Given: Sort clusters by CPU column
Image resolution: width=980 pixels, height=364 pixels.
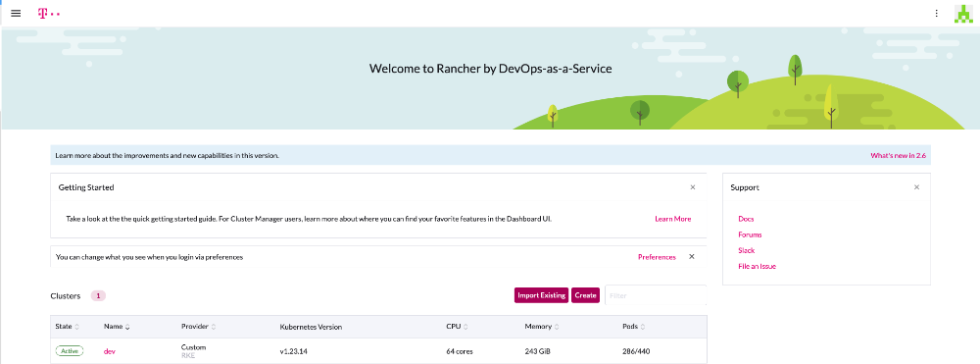Looking at the screenshot, I should (457, 327).
